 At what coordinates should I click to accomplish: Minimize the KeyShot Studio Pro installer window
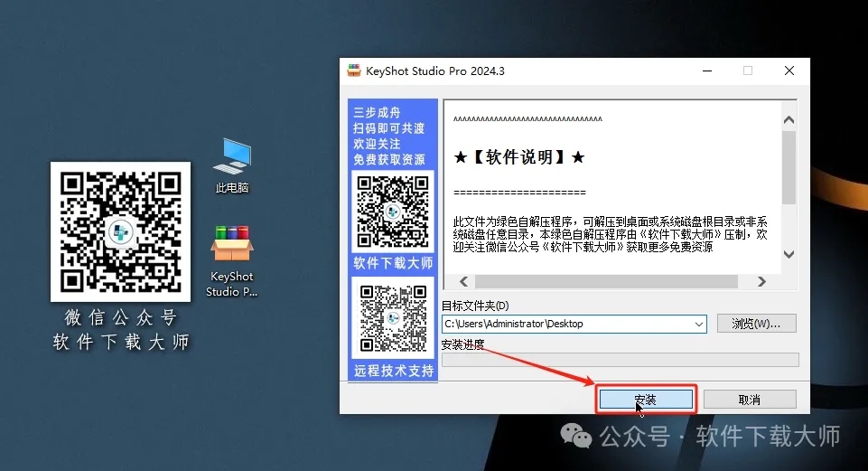pos(707,71)
